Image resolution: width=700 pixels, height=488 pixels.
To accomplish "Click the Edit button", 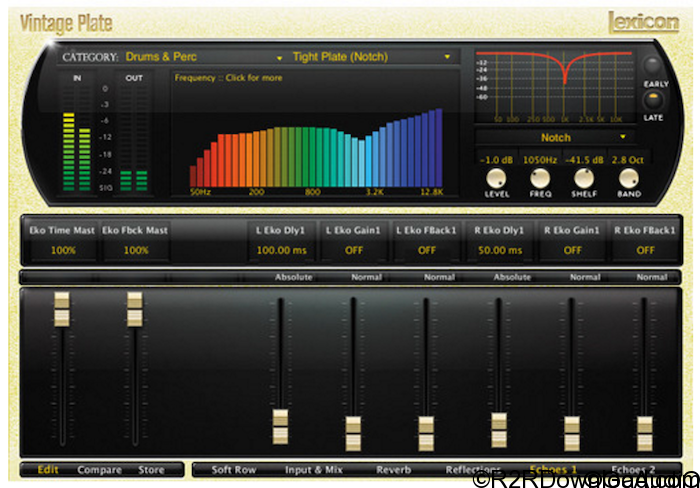I will (x=48, y=470).
